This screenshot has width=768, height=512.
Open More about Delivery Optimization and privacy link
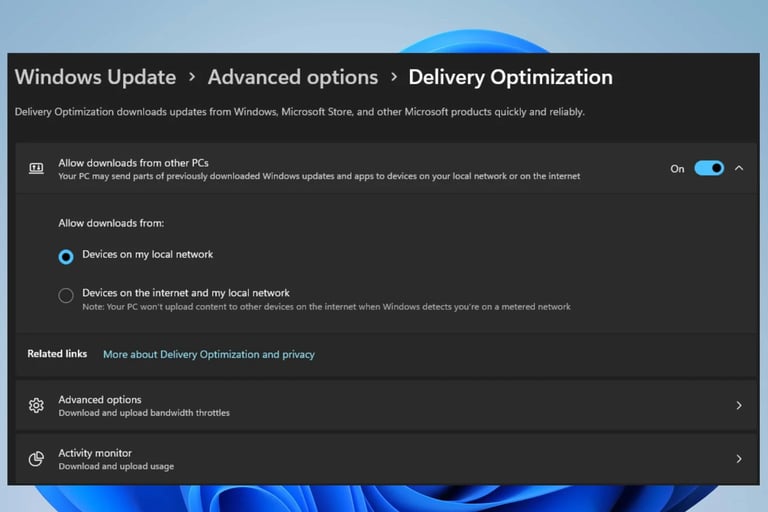click(209, 354)
